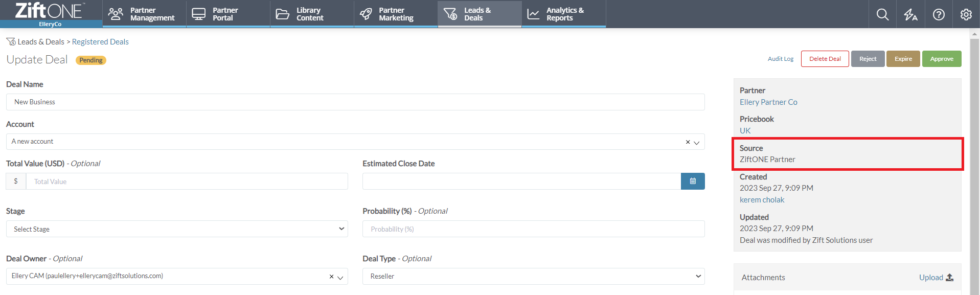Open Ellery Partner Co partner link
This screenshot has width=980, height=295.
tap(768, 102)
